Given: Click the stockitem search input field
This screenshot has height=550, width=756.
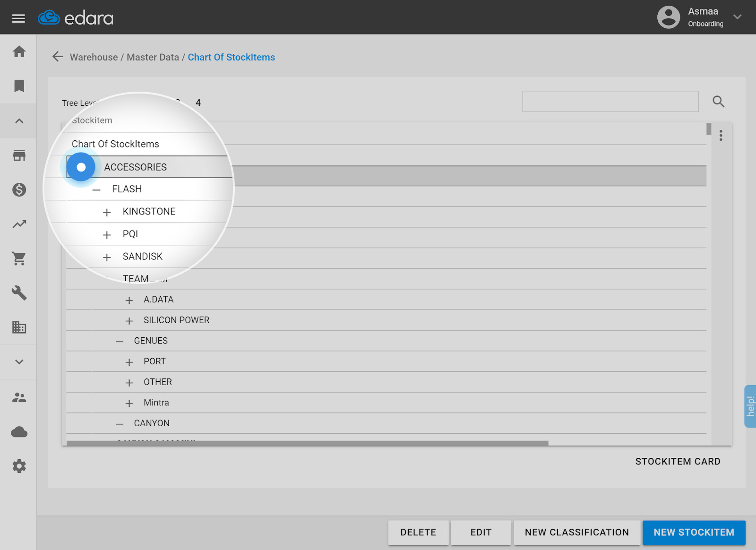Looking at the screenshot, I should (610, 102).
